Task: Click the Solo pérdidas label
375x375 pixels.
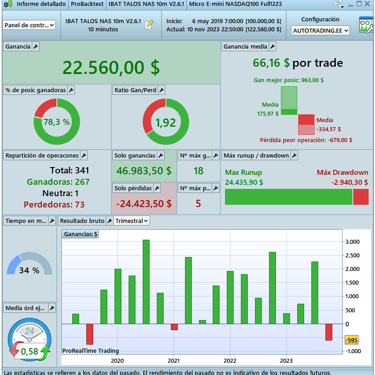Action: click(133, 188)
